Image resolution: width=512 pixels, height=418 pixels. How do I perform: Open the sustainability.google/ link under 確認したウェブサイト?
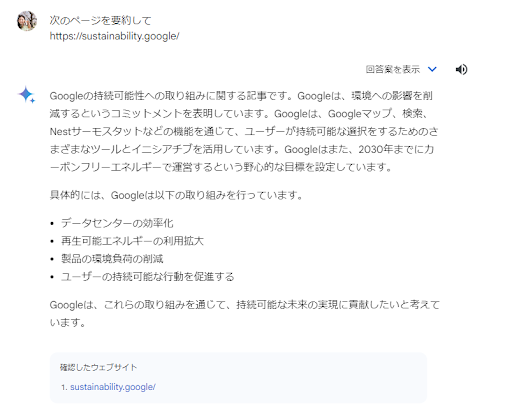113,387
